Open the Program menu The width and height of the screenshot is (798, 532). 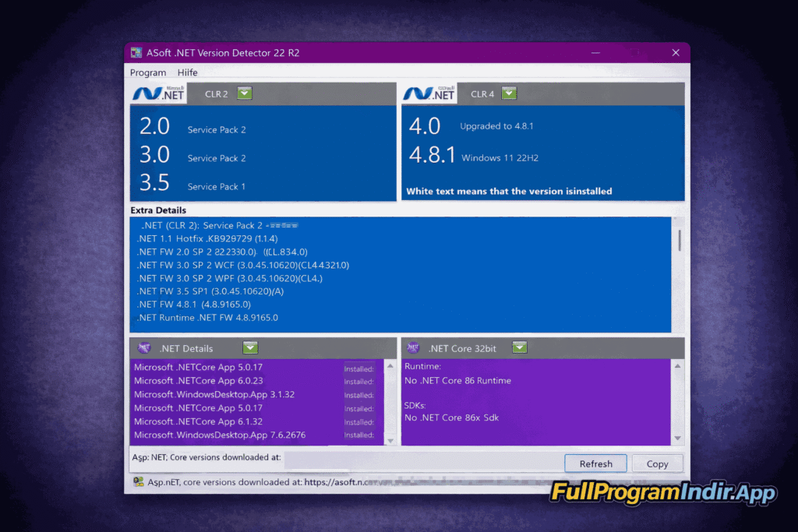tap(148, 72)
